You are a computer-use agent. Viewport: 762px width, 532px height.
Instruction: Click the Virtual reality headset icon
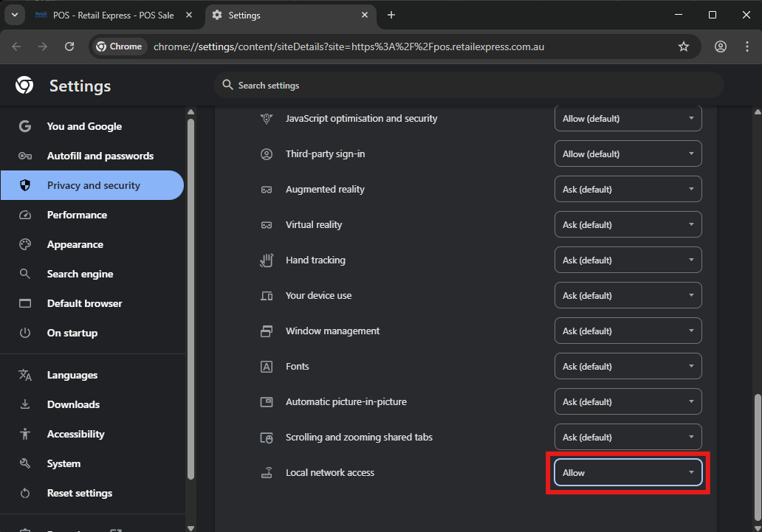pos(267,225)
